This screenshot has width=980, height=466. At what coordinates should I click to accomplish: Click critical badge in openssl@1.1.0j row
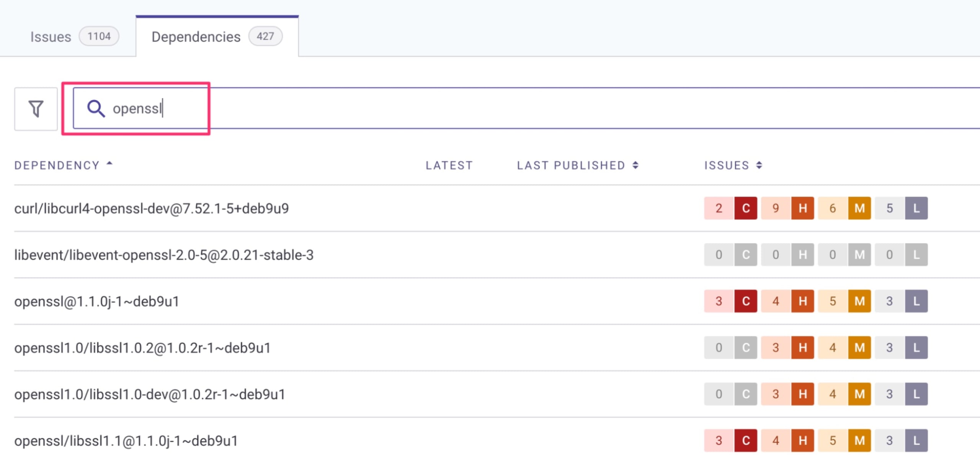745,301
